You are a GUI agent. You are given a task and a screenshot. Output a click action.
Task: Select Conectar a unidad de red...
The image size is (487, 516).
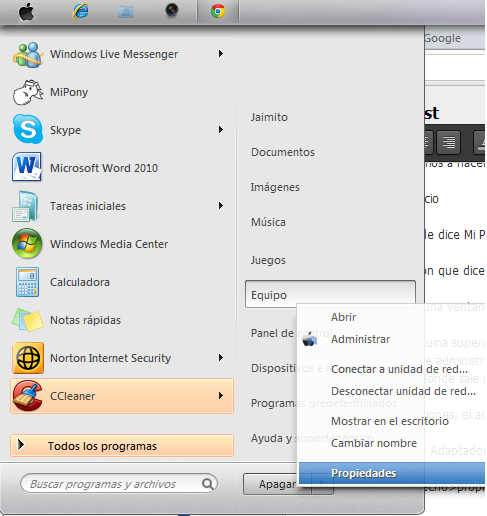click(x=399, y=369)
